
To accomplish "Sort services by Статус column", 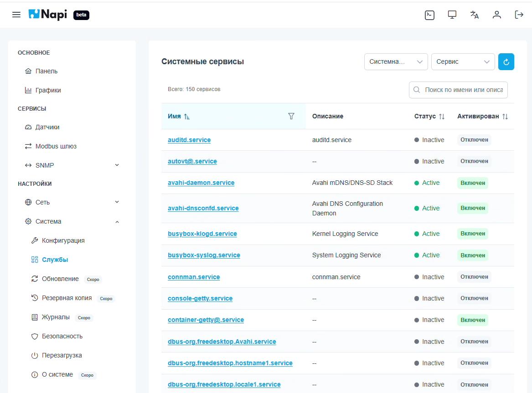I will [441, 117].
